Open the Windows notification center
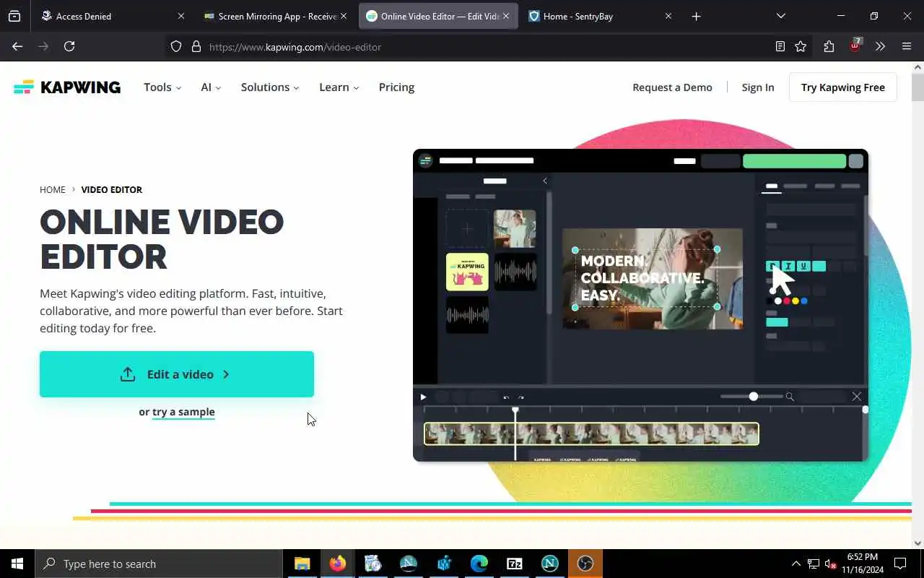924x578 pixels. tap(900, 564)
